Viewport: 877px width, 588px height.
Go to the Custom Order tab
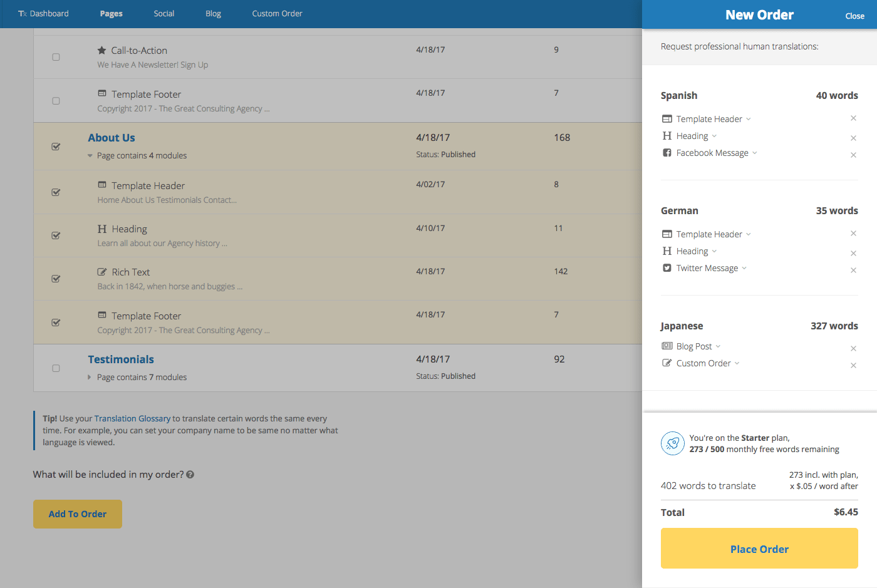[277, 14]
